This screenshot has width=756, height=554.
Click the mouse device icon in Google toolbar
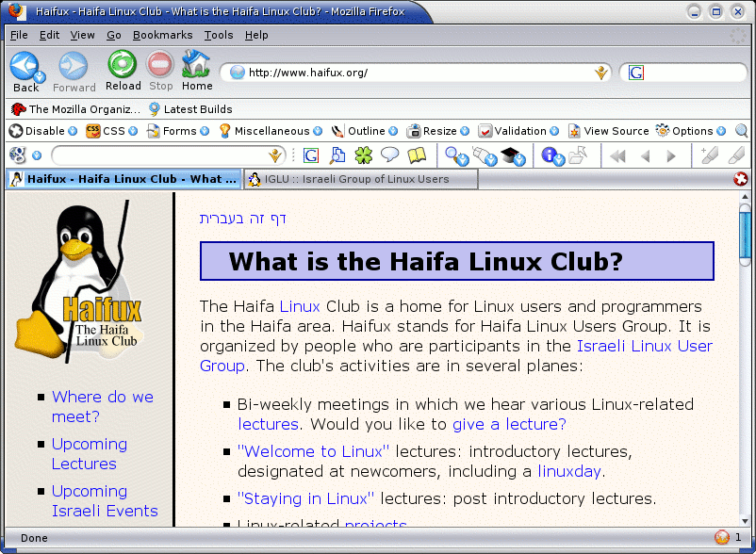click(485, 156)
